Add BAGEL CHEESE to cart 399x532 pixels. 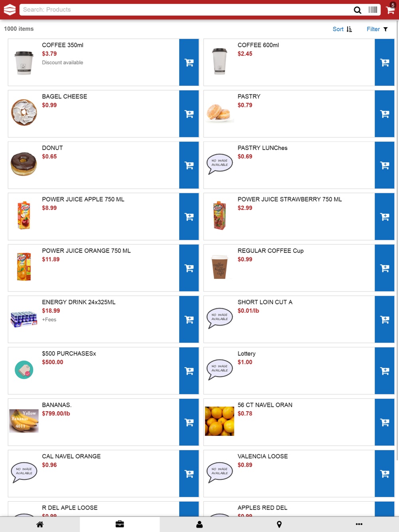(189, 114)
